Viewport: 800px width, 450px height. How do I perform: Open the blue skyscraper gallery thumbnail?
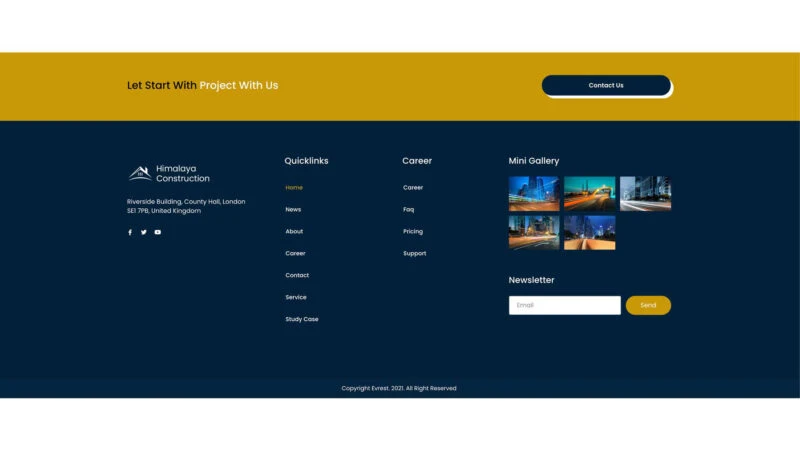534,193
